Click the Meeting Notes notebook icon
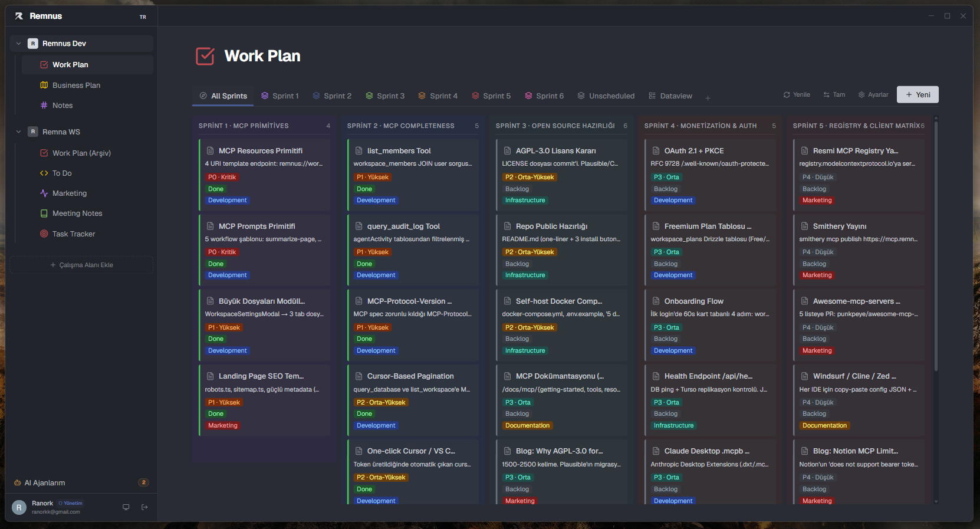 (44, 213)
